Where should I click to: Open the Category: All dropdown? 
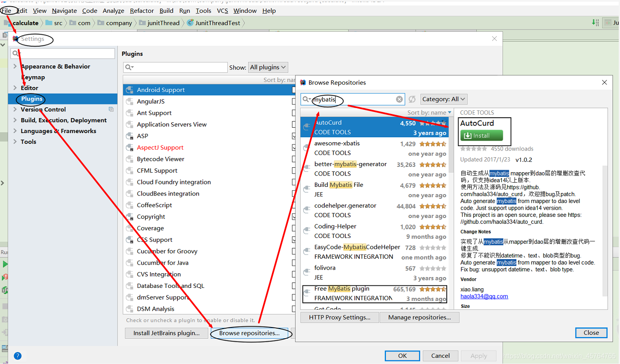443,99
